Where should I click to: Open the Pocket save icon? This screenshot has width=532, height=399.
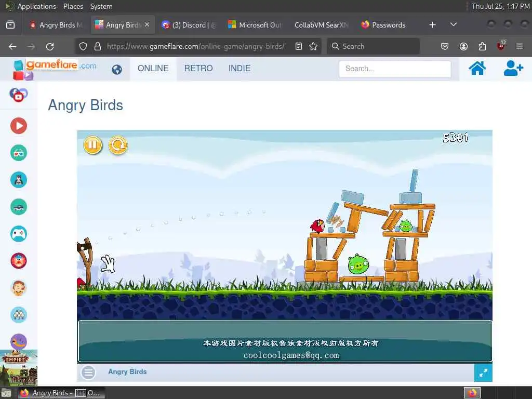point(445,46)
